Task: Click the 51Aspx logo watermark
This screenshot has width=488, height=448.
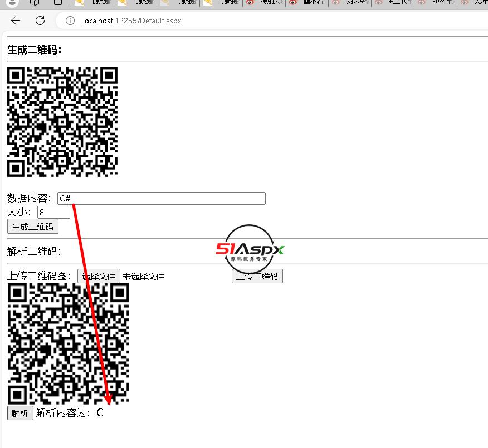Action: click(x=250, y=249)
